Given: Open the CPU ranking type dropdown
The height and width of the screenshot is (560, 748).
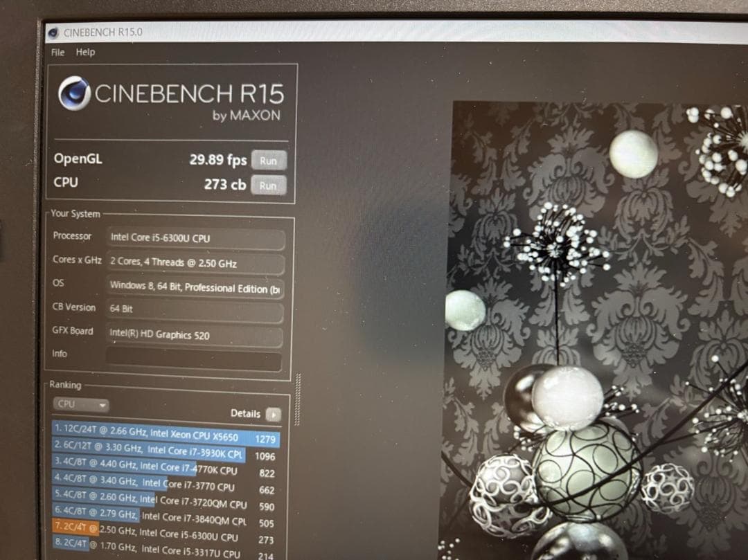Looking at the screenshot, I should point(81,404).
